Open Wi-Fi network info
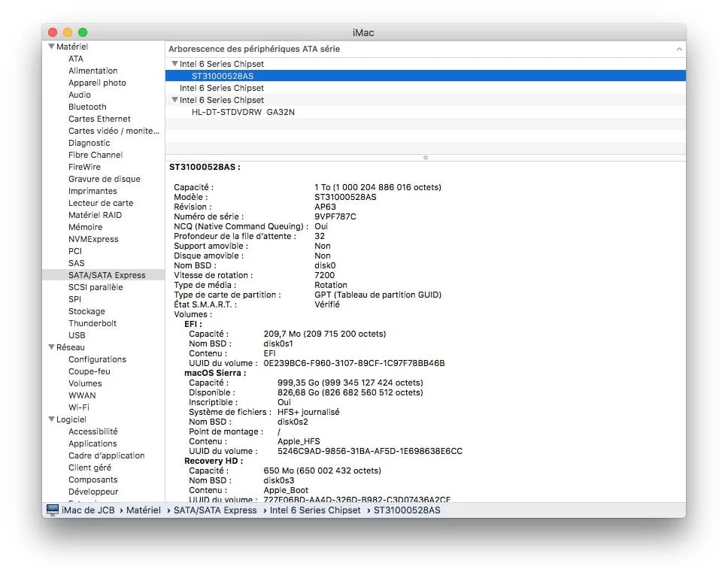 (x=78, y=407)
